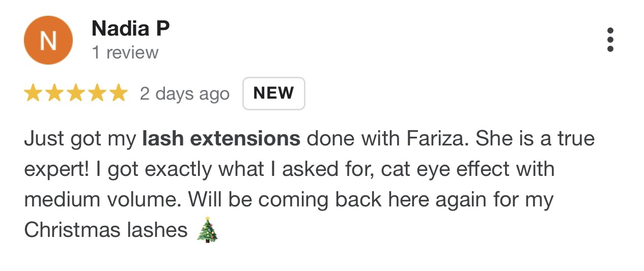Click the third yellow rating star

coord(76,94)
